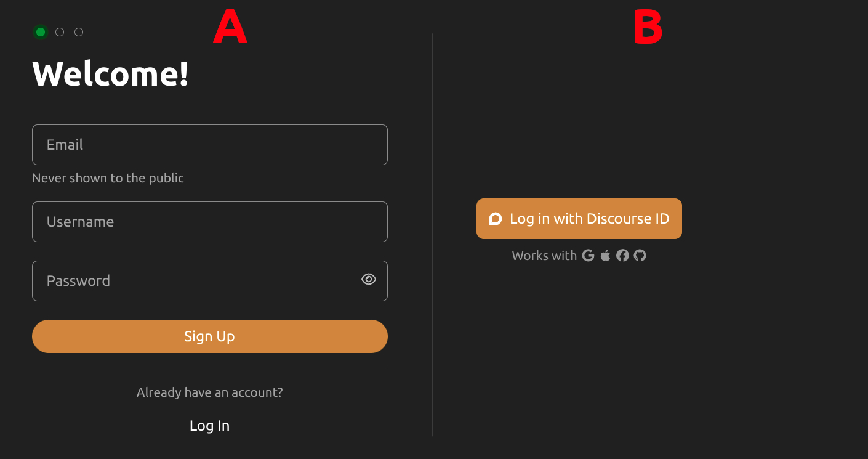Image resolution: width=868 pixels, height=459 pixels.
Task: Select the green first step indicator dot
Action: click(41, 32)
